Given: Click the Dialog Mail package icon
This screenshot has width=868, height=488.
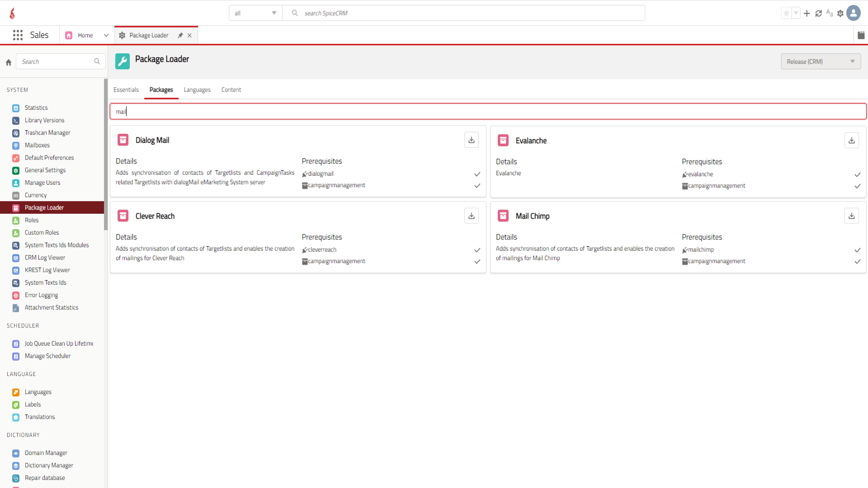Looking at the screenshot, I should [123, 140].
